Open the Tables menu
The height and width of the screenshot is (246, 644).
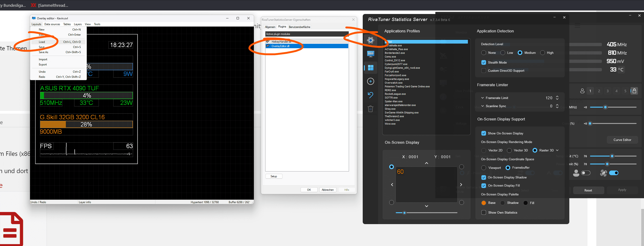point(67,24)
